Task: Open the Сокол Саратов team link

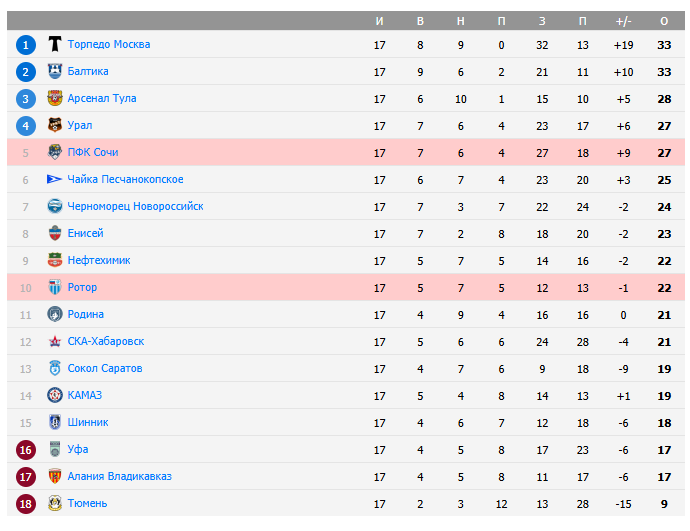Action: point(104,368)
